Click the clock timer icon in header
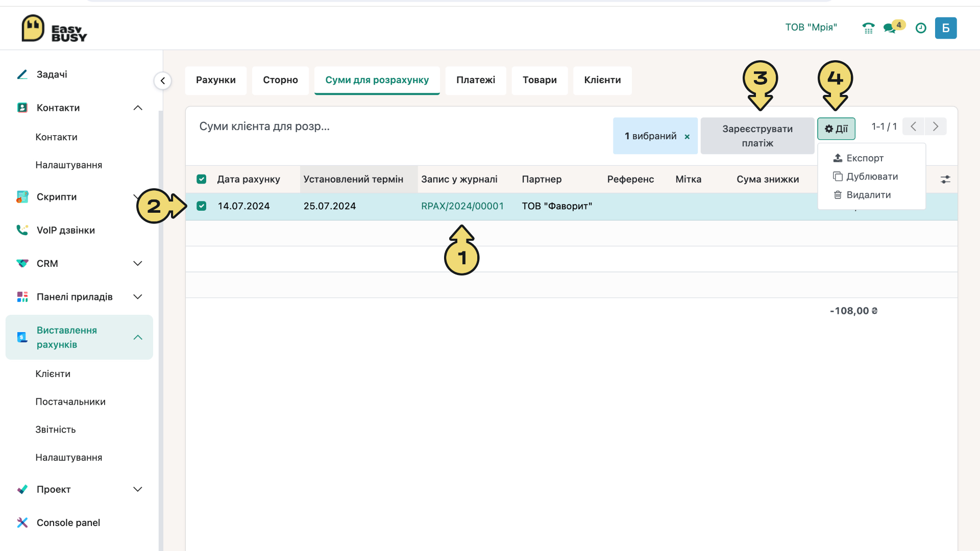Viewport: 980px width, 551px height. 921,28
